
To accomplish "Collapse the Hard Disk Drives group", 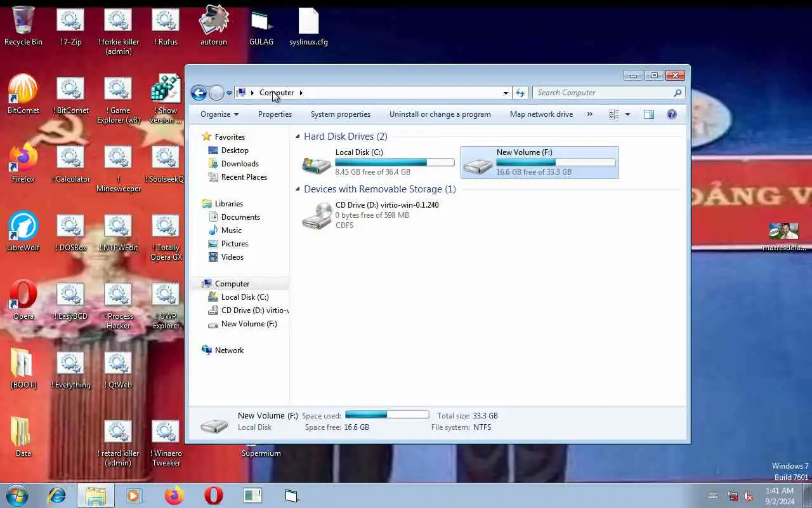I will (298, 137).
